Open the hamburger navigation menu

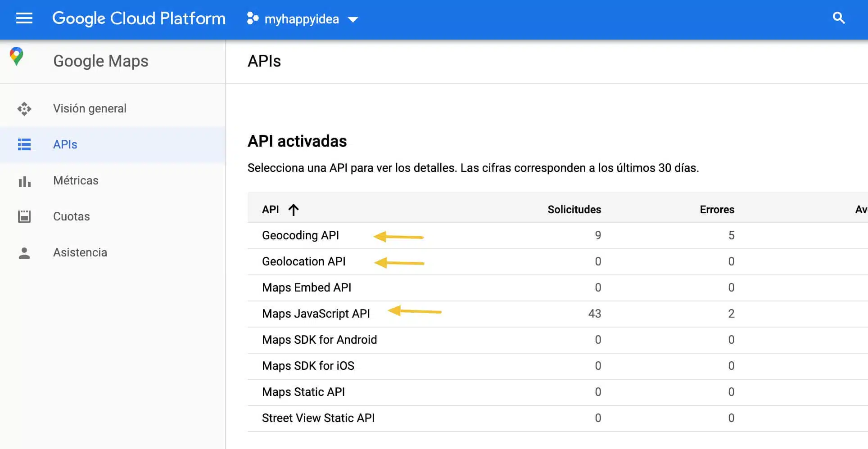(24, 18)
